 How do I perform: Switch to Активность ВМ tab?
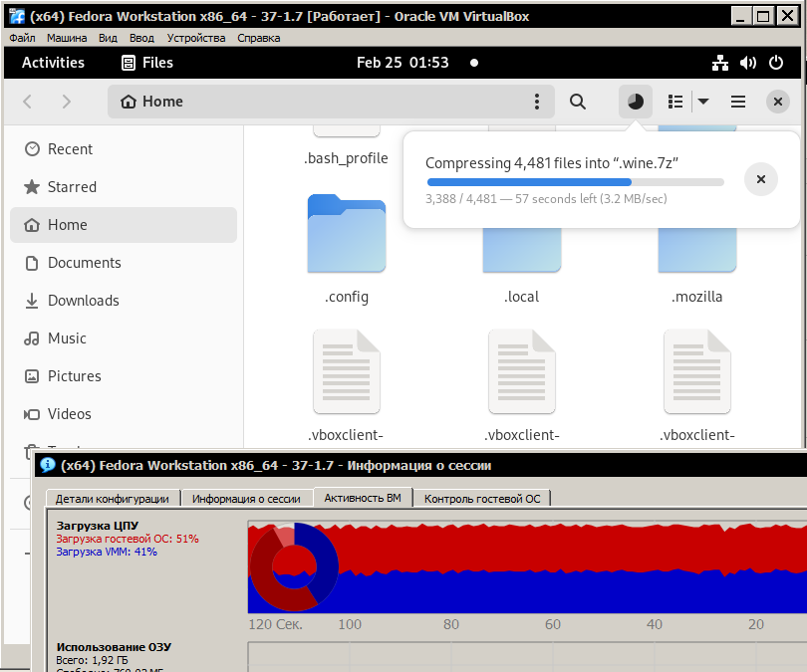coord(363,498)
